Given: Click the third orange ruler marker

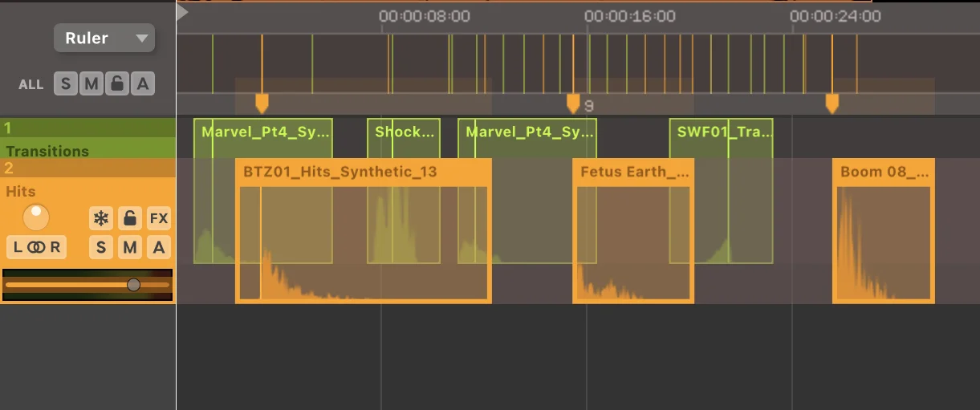Looking at the screenshot, I should (x=832, y=103).
